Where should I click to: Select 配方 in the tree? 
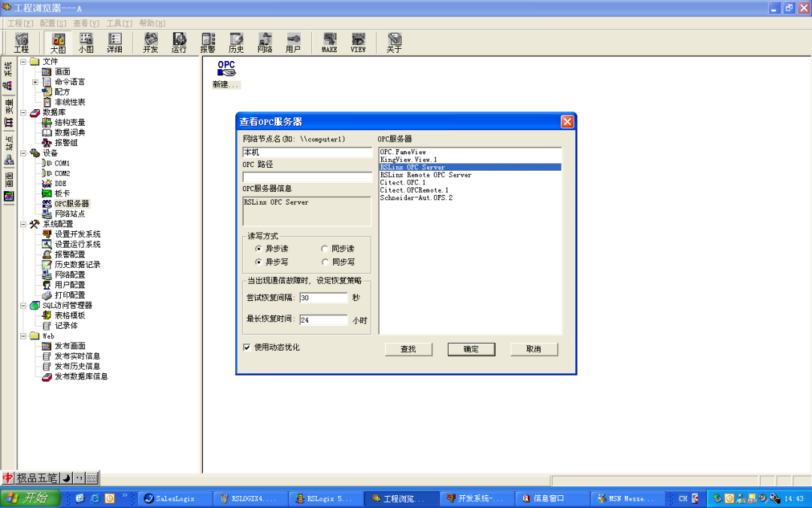point(62,92)
